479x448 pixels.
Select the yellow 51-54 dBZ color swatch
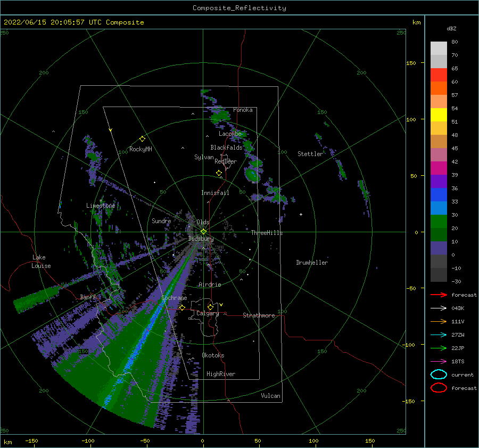(x=439, y=115)
